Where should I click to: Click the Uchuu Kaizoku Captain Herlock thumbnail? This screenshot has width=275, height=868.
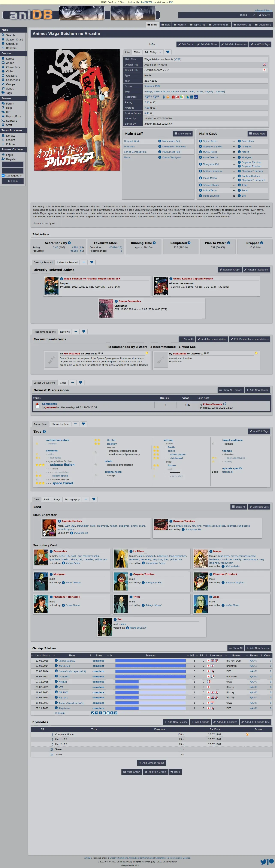coord(161,286)
